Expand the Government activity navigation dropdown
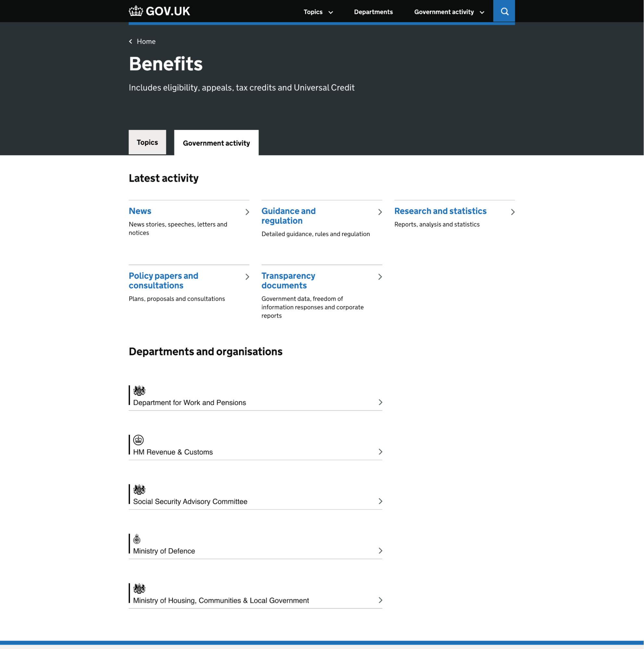This screenshot has width=644, height=649. (x=448, y=12)
